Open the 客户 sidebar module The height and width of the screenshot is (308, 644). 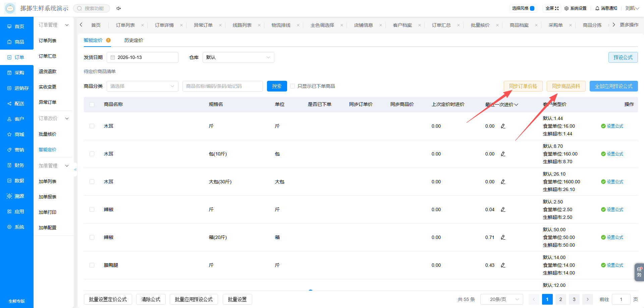(16, 119)
